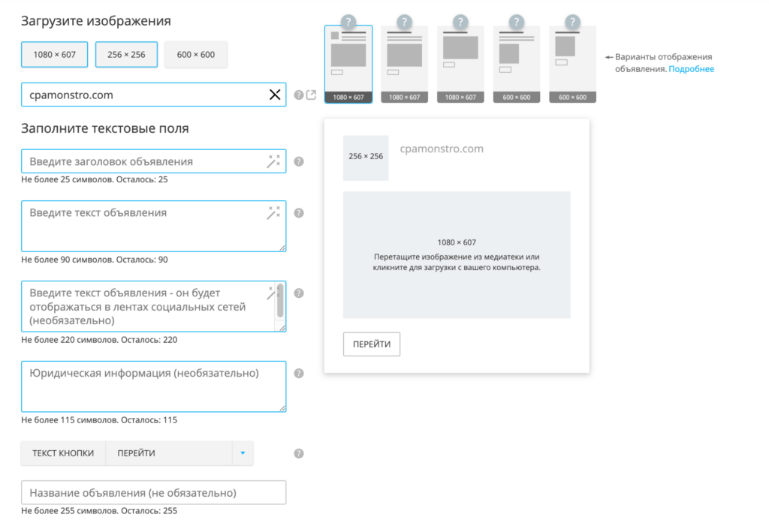Show help for the legal information field

(299, 373)
